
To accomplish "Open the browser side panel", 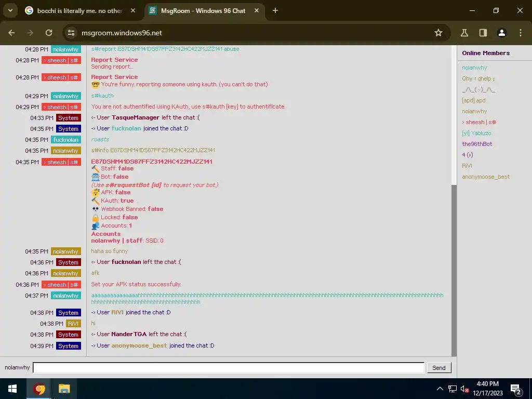I will click(483, 33).
